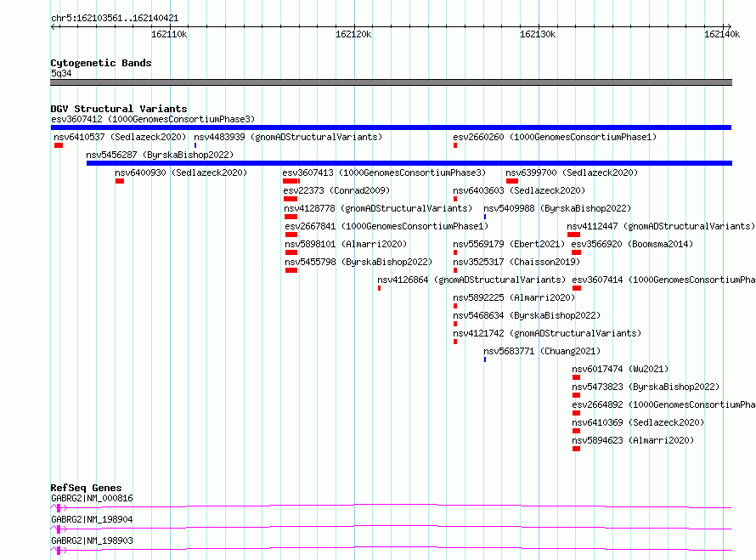The image size is (756, 560).
Task: Click the DGV Structural Variants track title
Action: click(119, 109)
